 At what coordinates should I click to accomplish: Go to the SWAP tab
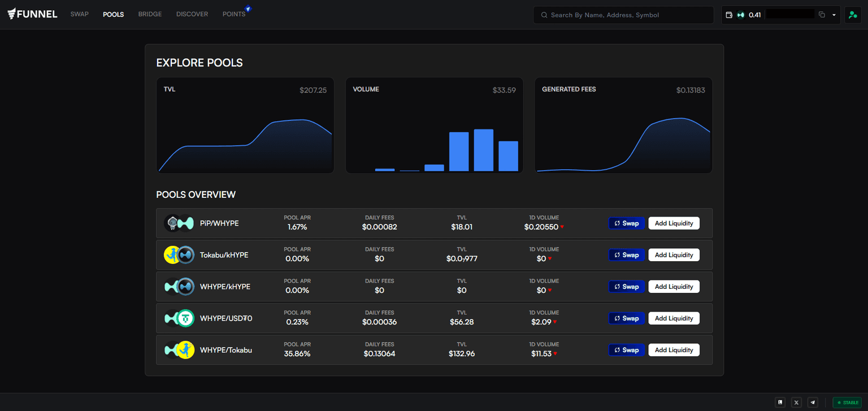[x=79, y=14]
